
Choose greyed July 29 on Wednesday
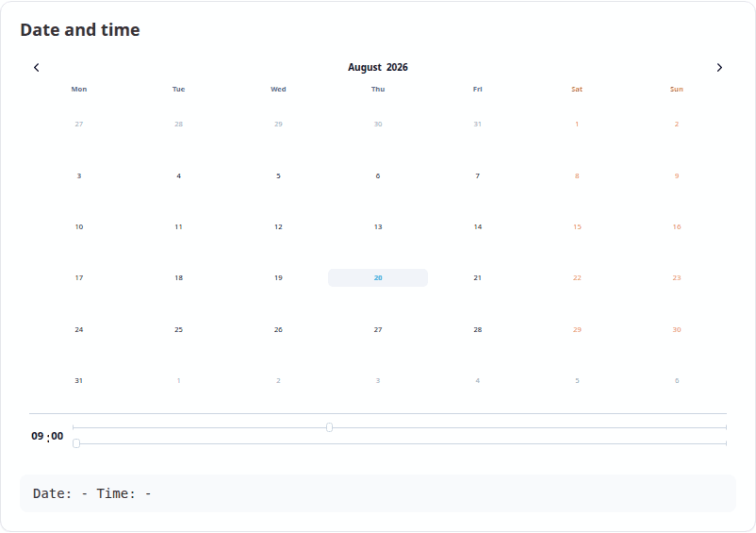tap(278, 124)
